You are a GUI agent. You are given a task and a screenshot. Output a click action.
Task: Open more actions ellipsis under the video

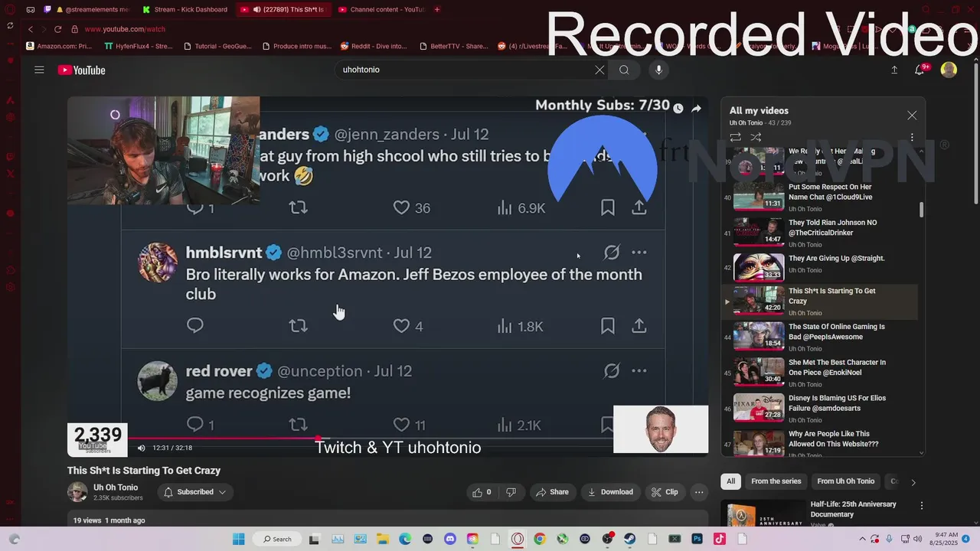[699, 492]
